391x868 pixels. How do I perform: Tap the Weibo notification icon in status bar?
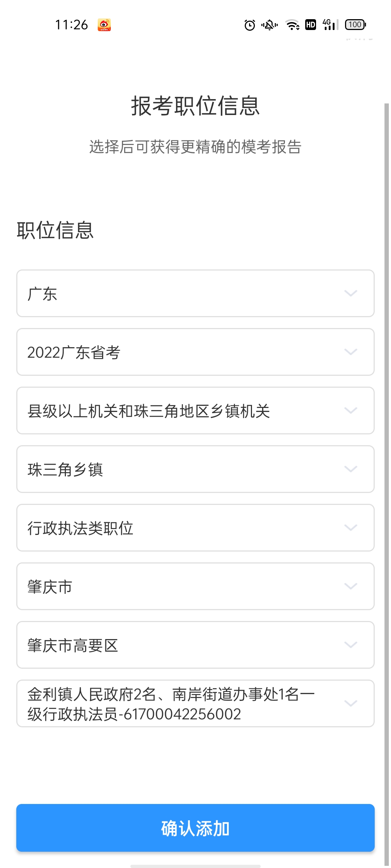104,25
